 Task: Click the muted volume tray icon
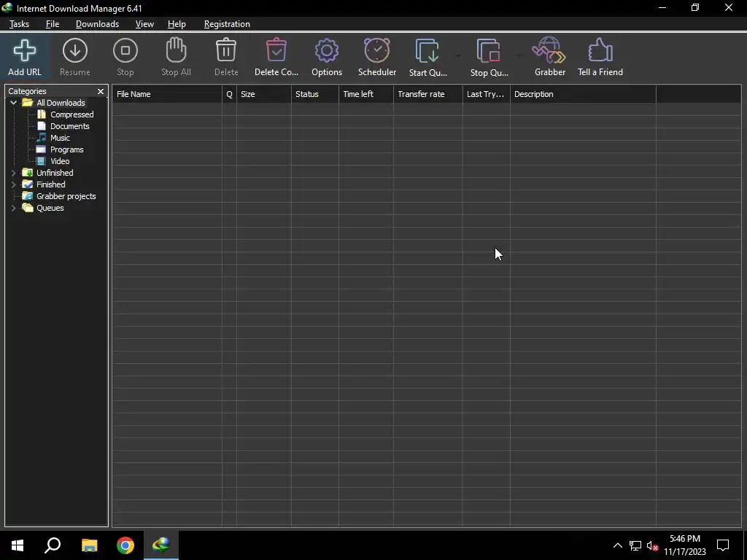652,545
